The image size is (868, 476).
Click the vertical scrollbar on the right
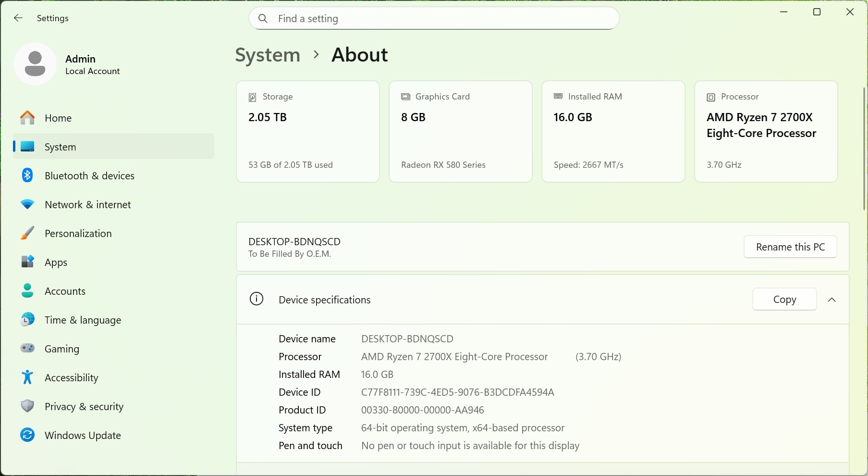coord(864,148)
